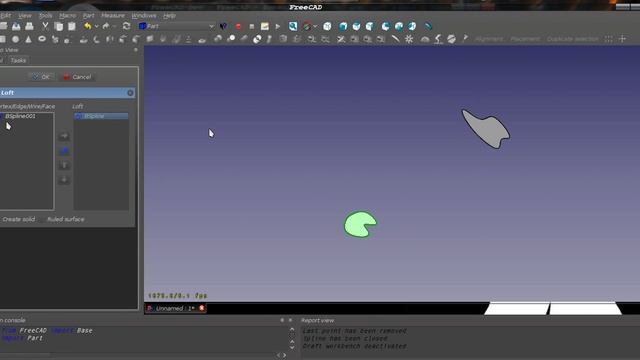Image resolution: width=640 pixels, height=360 pixels.
Task: Remove profile with blue left arrow button
Action: pyautogui.click(x=64, y=151)
